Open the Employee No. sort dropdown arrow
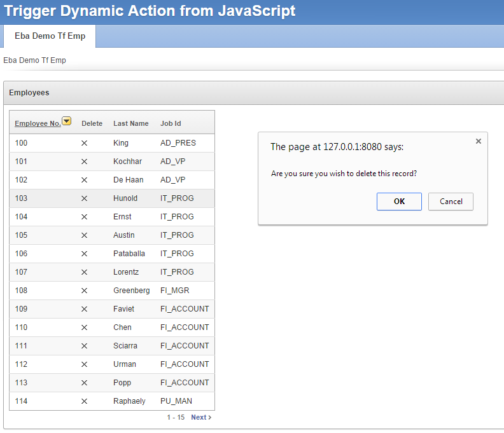The width and height of the screenshot is (504, 433). pyautogui.click(x=66, y=121)
